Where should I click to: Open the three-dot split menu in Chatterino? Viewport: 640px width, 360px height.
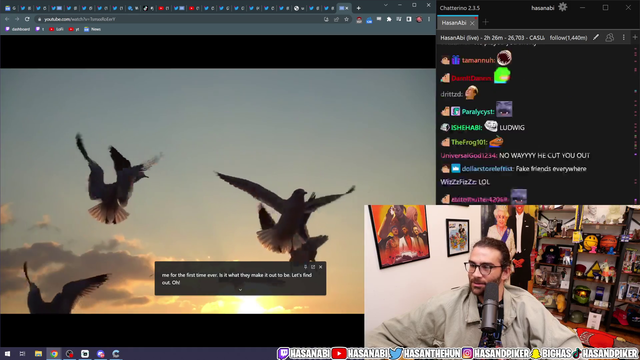click(623, 38)
